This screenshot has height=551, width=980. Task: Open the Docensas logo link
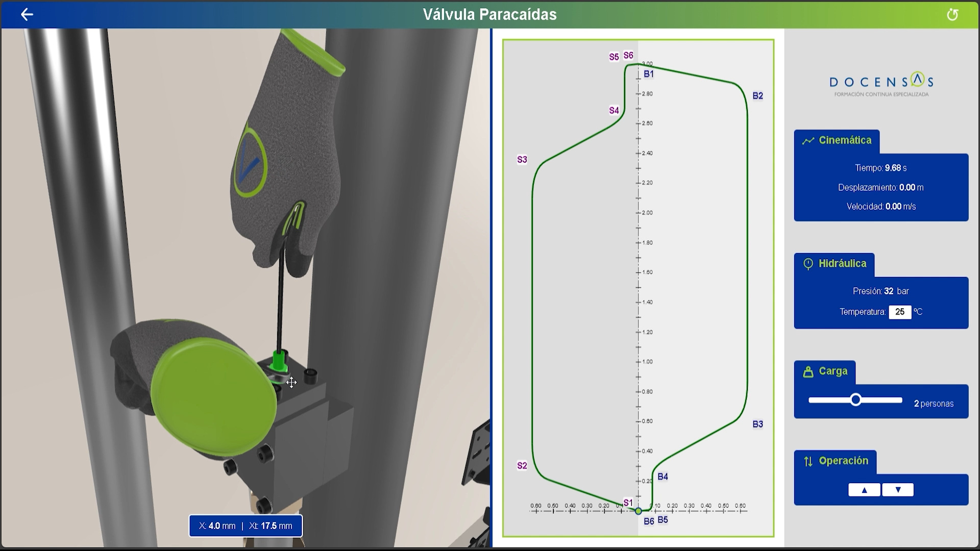click(x=881, y=83)
